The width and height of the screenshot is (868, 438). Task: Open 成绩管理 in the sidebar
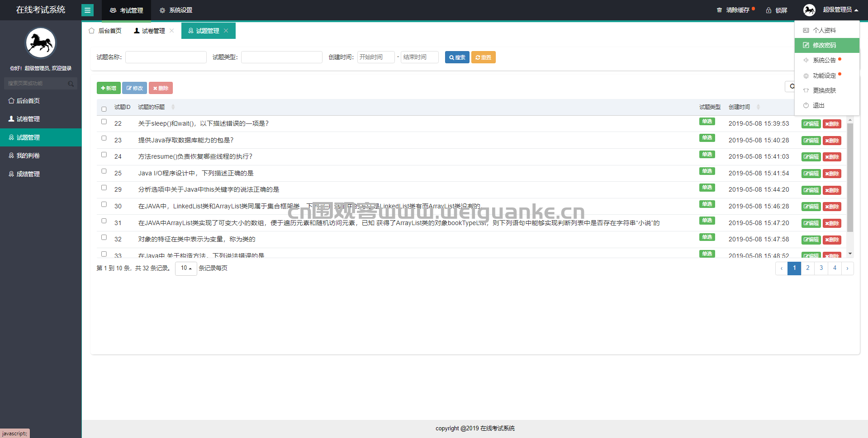tap(41, 174)
